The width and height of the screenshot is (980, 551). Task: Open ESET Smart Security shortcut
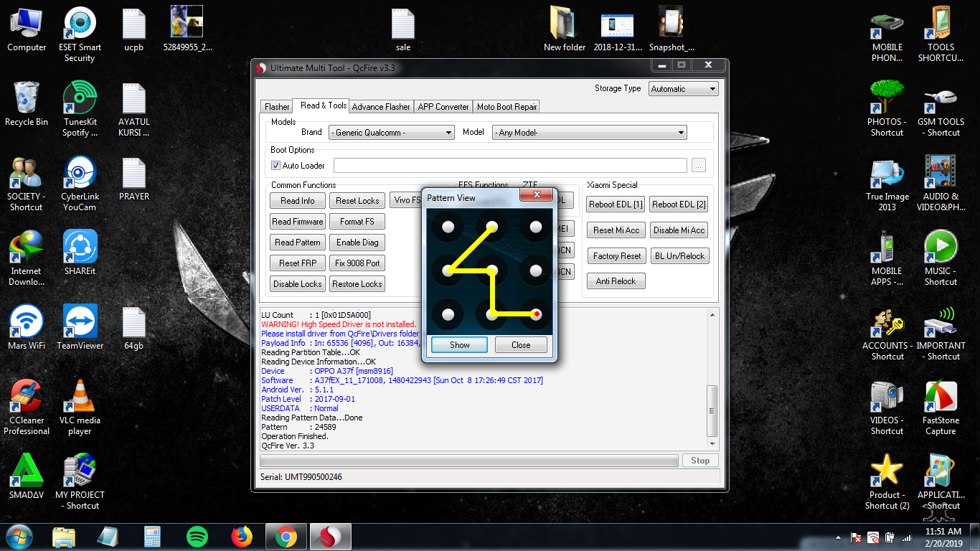[80, 34]
